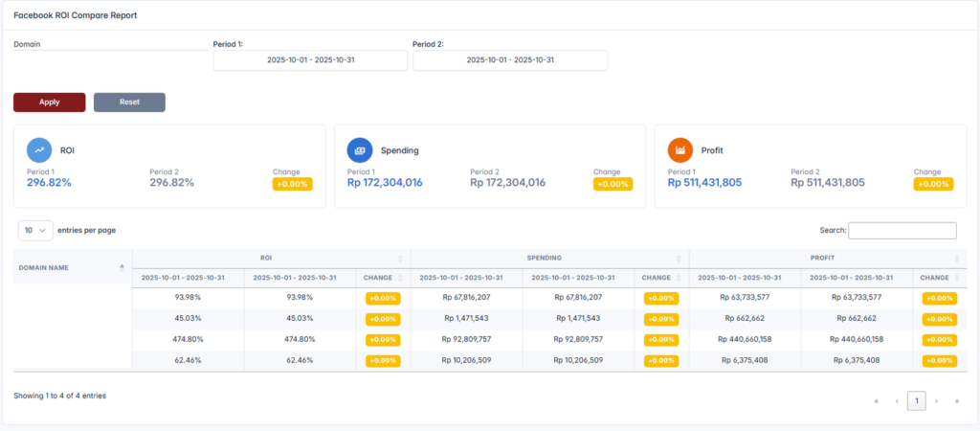Viewport: 980px width, 431px height.
Task: Go to the first page arrow
Action: coord(877,401)
